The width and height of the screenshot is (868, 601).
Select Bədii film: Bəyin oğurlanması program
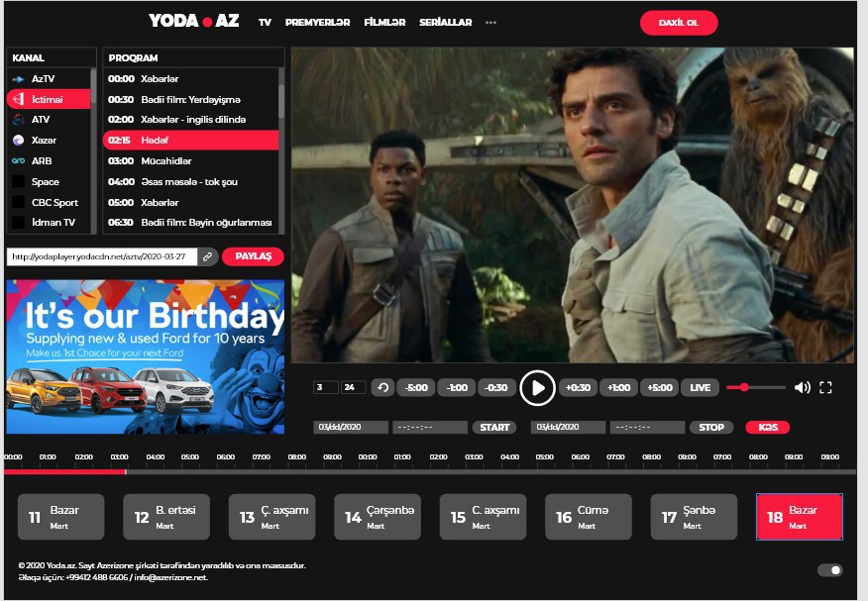tap(190, 222)
